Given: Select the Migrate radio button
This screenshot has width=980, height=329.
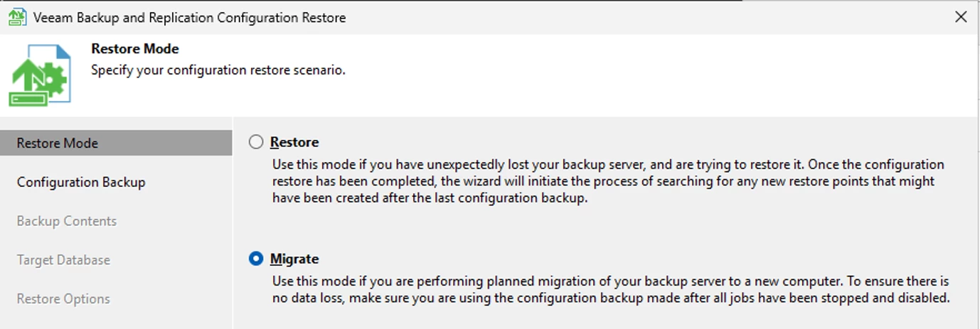Looking at the screenshot, I should (256, 259).
